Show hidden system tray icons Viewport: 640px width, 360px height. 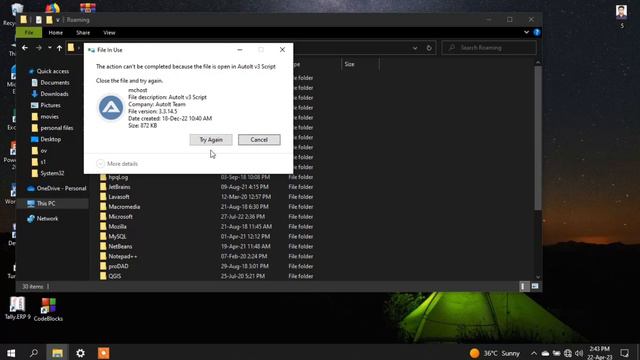pyautogui.click(x=533, y=353)
